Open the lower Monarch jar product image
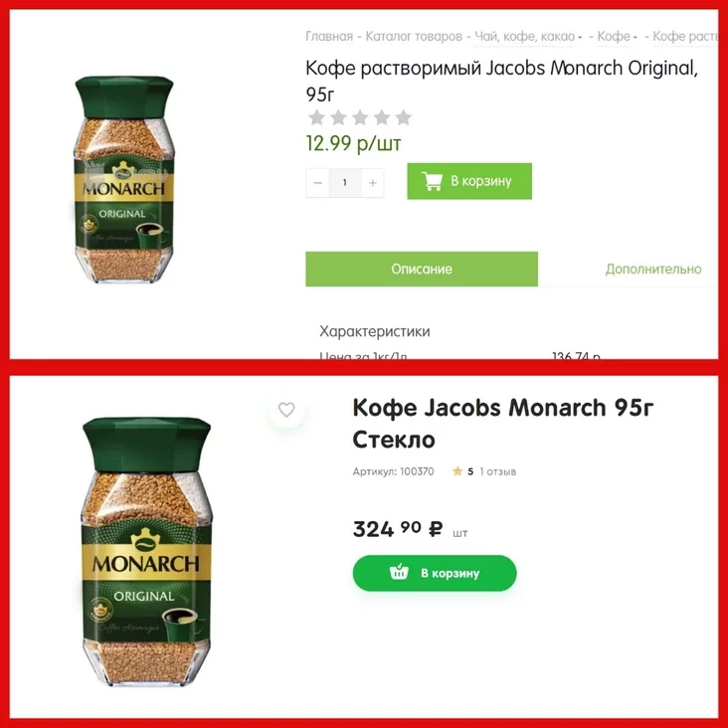The height and width of the screenshot is (728, 728). click(x=146, y=552)
